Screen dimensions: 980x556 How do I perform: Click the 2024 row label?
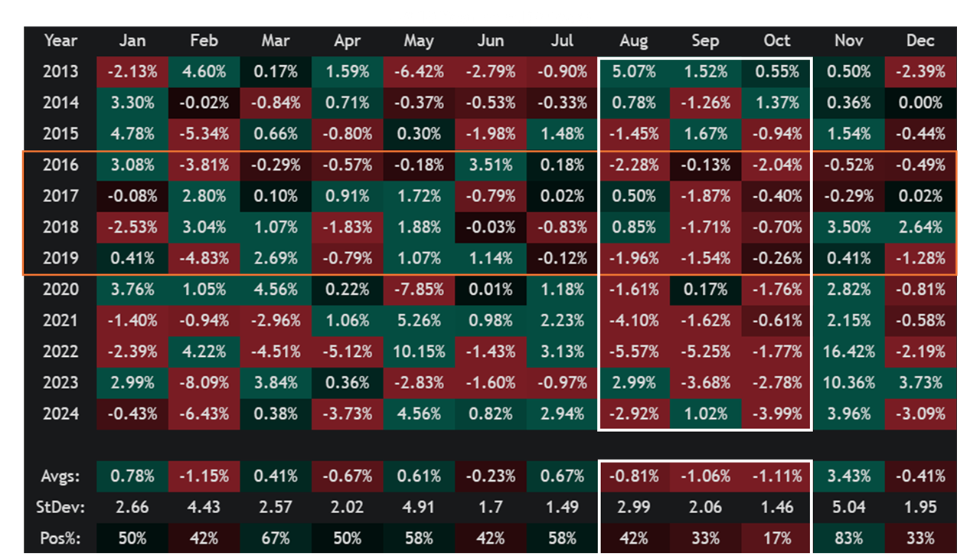60,414
